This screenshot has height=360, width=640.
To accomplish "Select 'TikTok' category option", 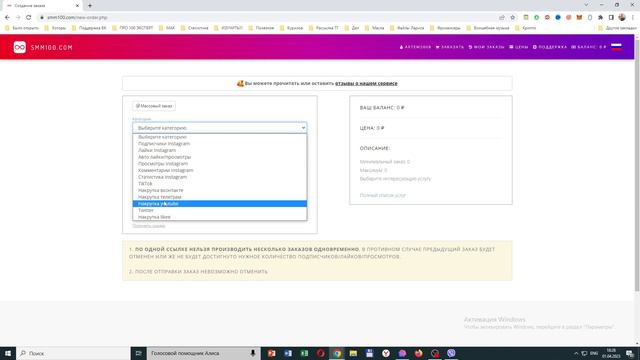I will (220, 184).
